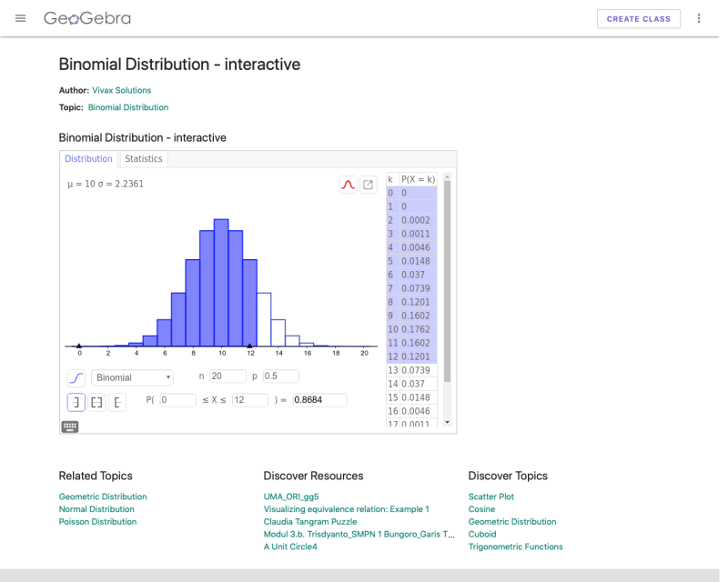Open the hamburger navigation menu
Image resolution: width=728 pixels, height=582 pixels.
(x=20, y=18)
